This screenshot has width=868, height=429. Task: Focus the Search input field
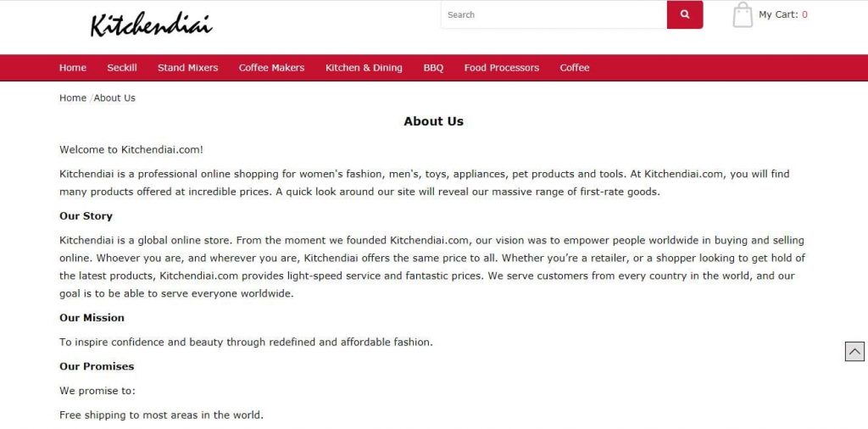tap(554, 14)
